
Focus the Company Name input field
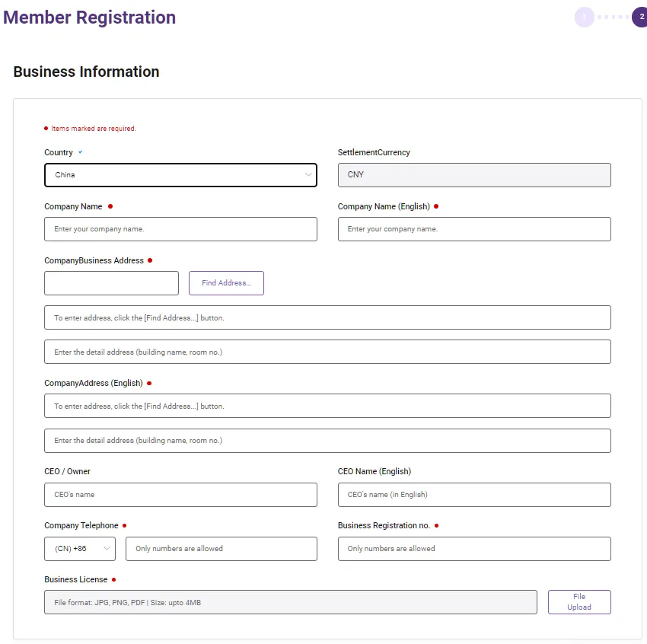coord(180,229)
